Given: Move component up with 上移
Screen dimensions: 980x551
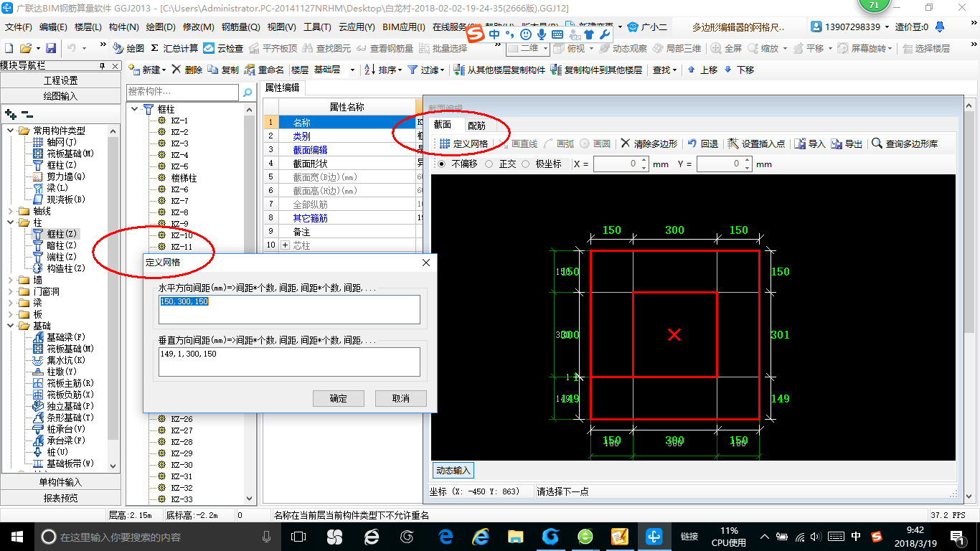Looking at the screenshot, I should click(702, 70).
